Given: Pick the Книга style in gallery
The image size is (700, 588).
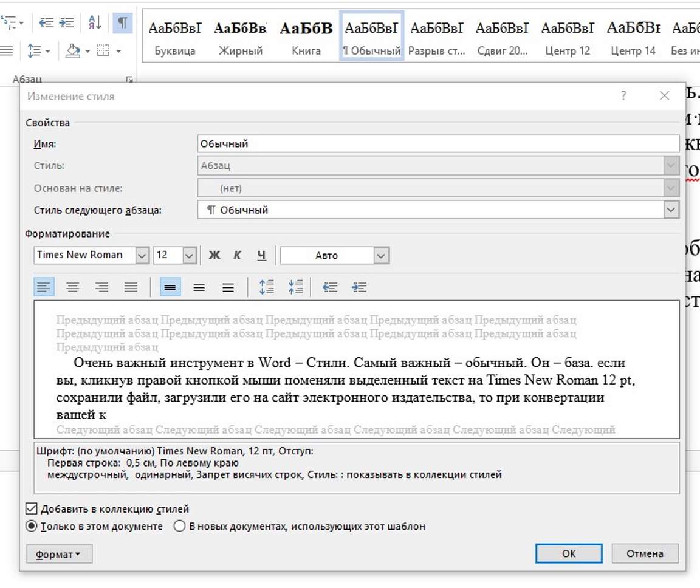Looking at the screenshot, I should pos(306,36).
